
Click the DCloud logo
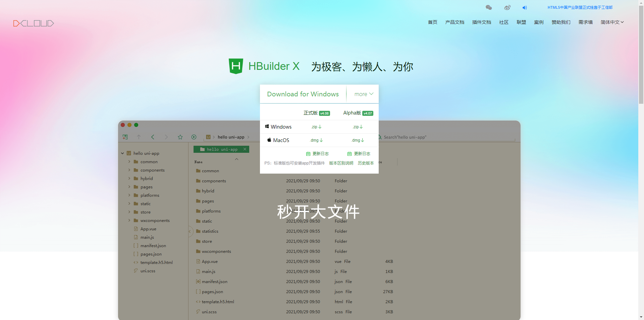click(34, 23)
